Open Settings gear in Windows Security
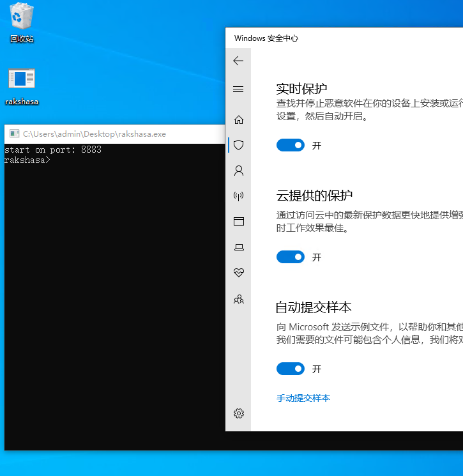The height and width of the screenshot is (476, 463). coord(239,413)
